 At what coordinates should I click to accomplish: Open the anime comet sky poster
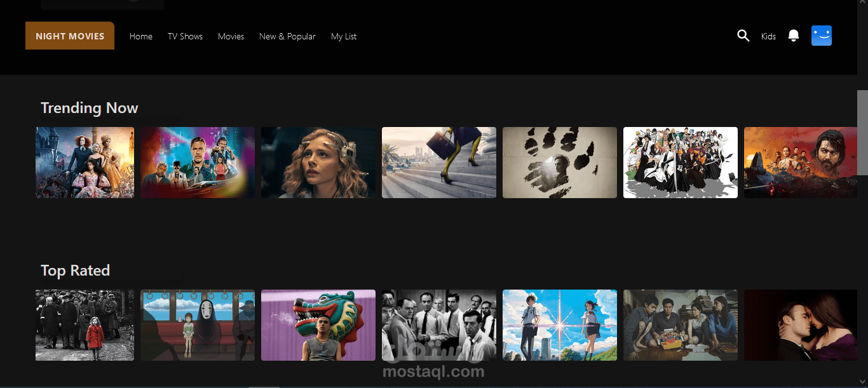(560, 325)
